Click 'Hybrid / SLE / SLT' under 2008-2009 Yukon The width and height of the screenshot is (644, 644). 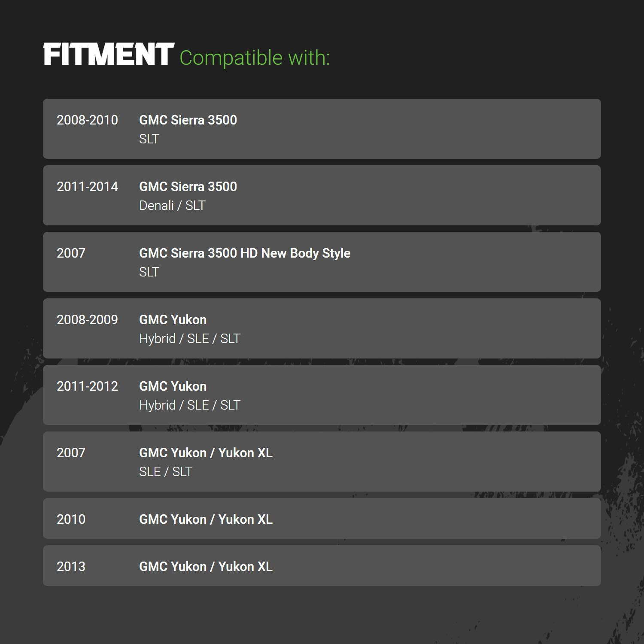tap(190, 339)
